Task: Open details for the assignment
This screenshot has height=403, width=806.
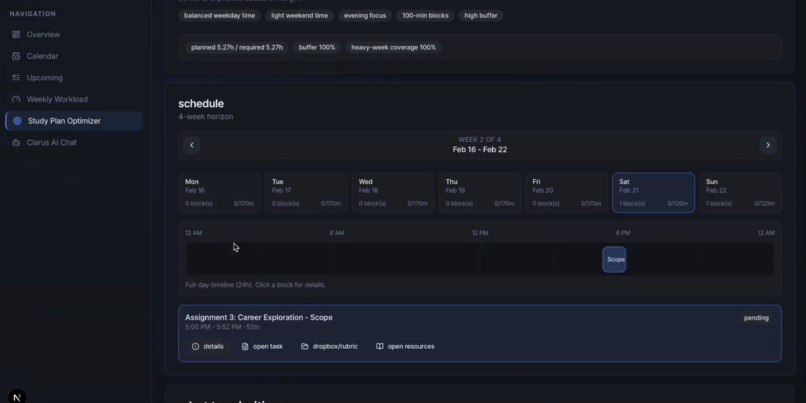Action: click(208, 346)
